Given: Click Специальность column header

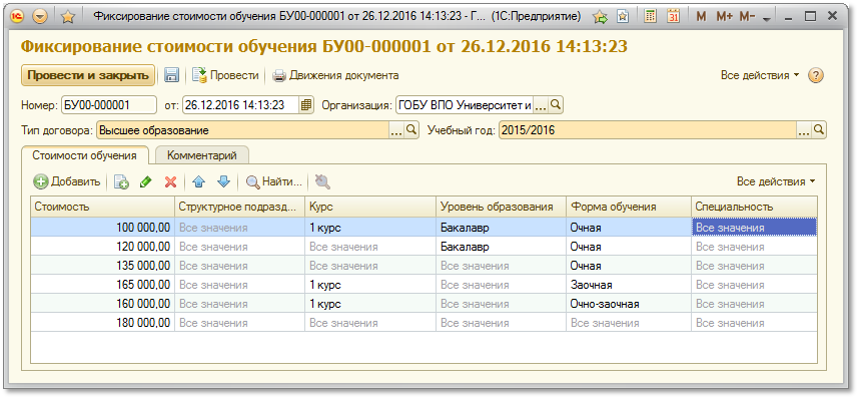Looking at the screenshot, I should (754, 207).
